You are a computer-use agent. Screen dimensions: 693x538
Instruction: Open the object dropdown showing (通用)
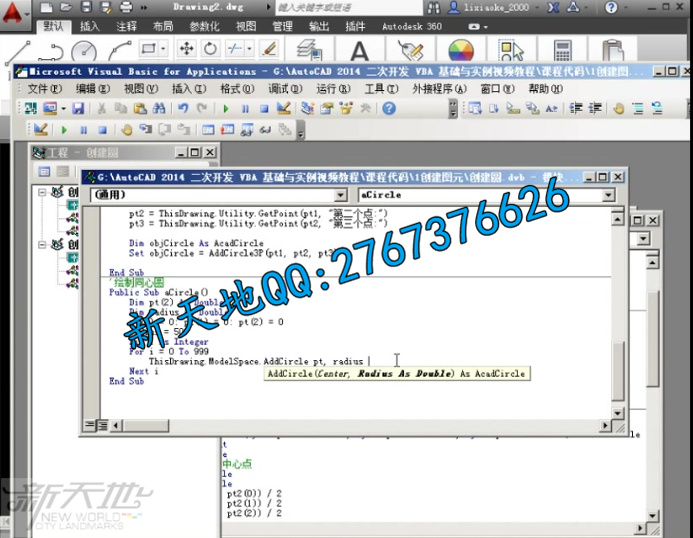coord(340,195)
